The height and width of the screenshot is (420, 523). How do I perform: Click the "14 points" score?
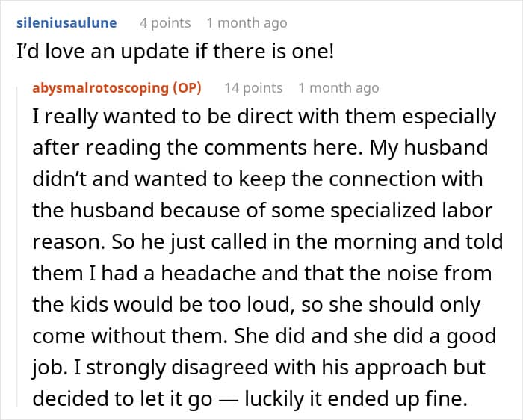pos(253,87)
